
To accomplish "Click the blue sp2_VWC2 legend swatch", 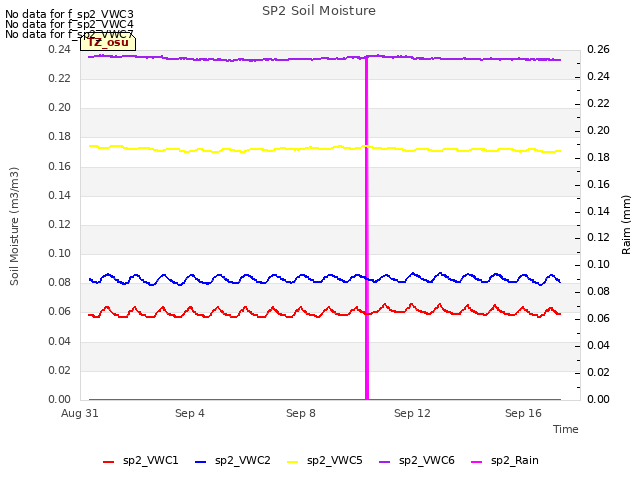I will [x=200, y=462].
